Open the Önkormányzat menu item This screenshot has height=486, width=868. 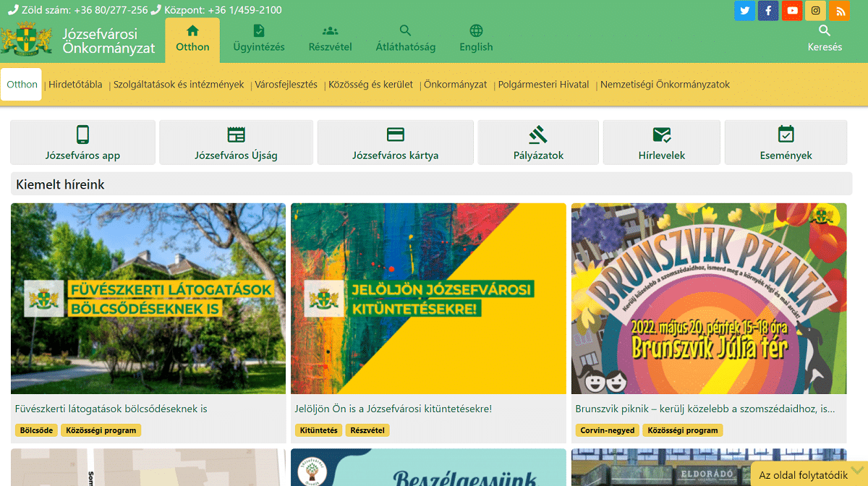coord(456,85)
